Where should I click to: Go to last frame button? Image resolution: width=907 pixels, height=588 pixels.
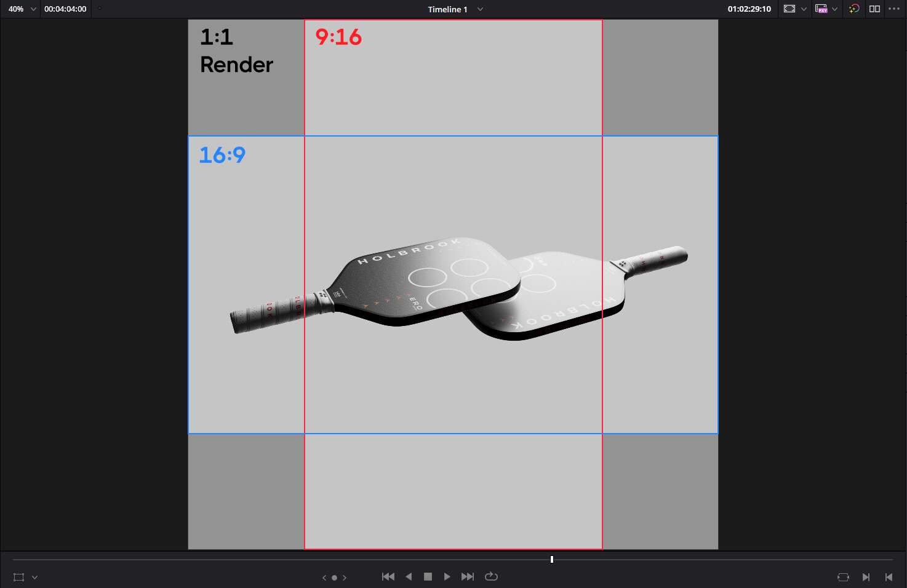[x=468, y=577]
